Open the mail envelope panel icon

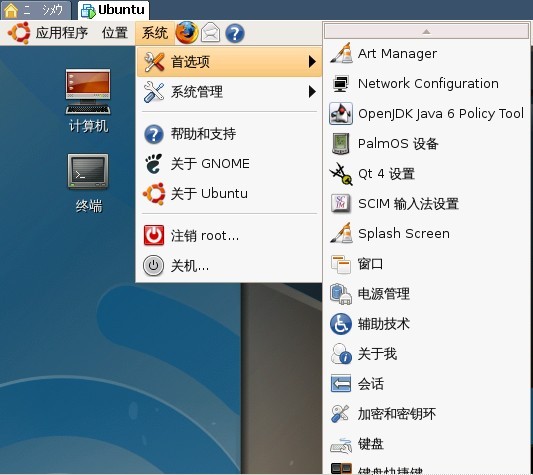point(210,33)
